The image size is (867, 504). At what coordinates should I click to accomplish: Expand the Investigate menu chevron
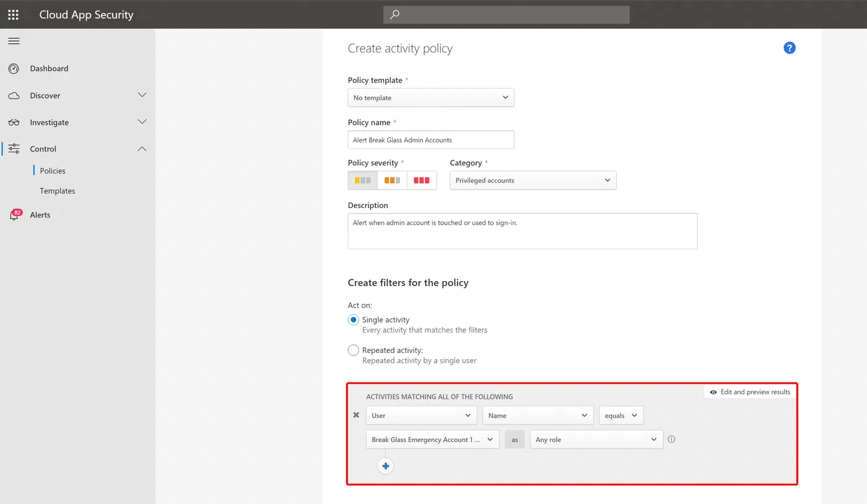[142, 122]
